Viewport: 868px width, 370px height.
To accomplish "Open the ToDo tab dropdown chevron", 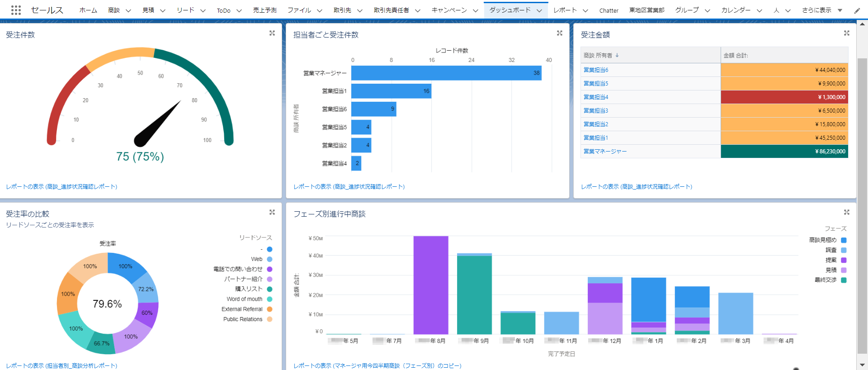I will [x=239, y=10].
